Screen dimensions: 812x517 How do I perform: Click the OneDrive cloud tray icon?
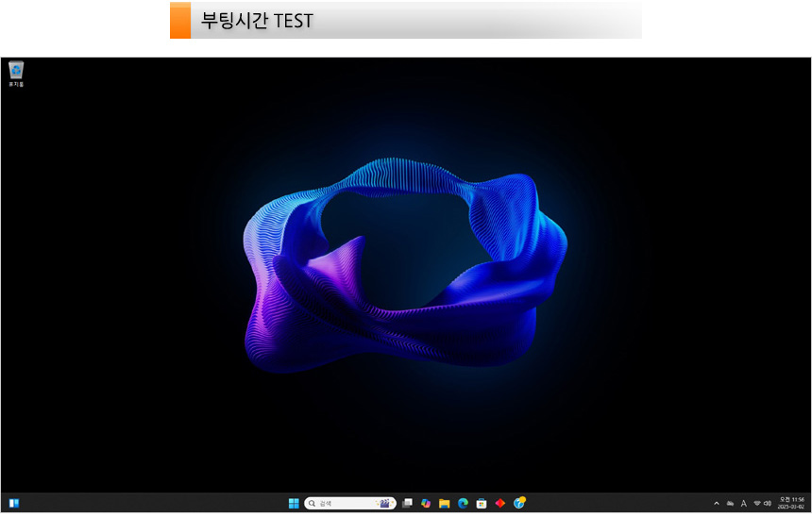[730, 504]
